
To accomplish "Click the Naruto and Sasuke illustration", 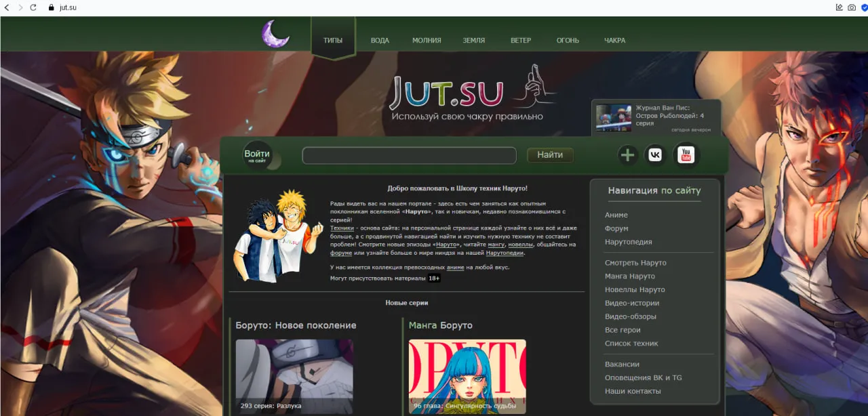I will 279,235.
